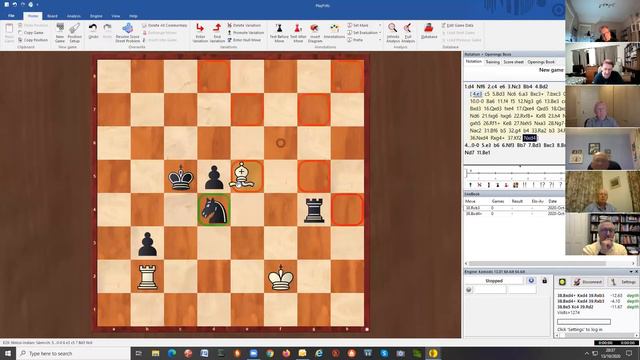Click Edit Game Data
The width and height of the screenshot is (640, 360).
pos(458,25)
